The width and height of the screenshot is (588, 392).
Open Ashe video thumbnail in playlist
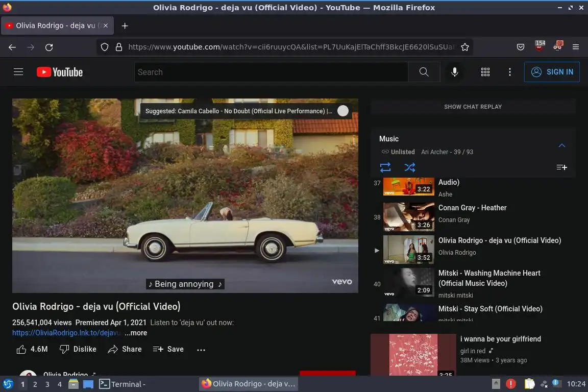tap(408, 186)
